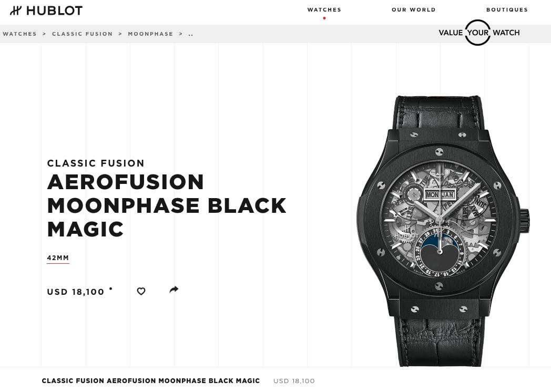The image size is (551, 392).
Task: Click the USD 18,100 price in bottom bar
Action: pos(294,381)
